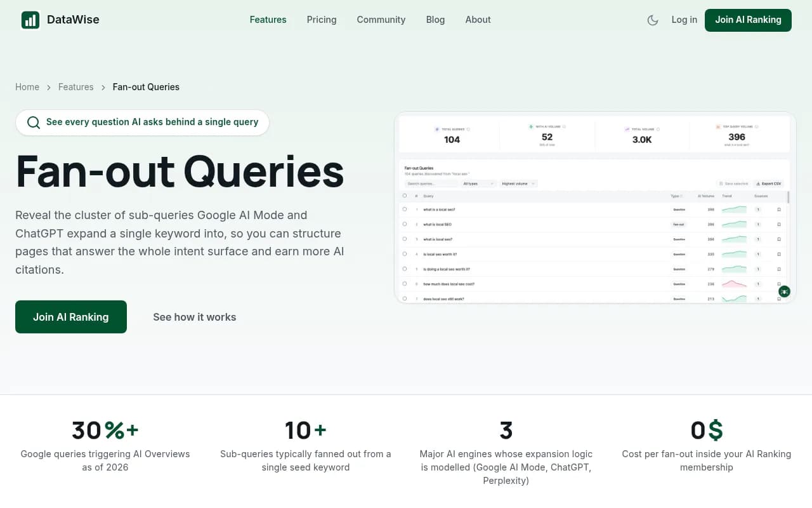Click the Log in link
The width and height of the screenshot is (812, 508).
(684, 20)
